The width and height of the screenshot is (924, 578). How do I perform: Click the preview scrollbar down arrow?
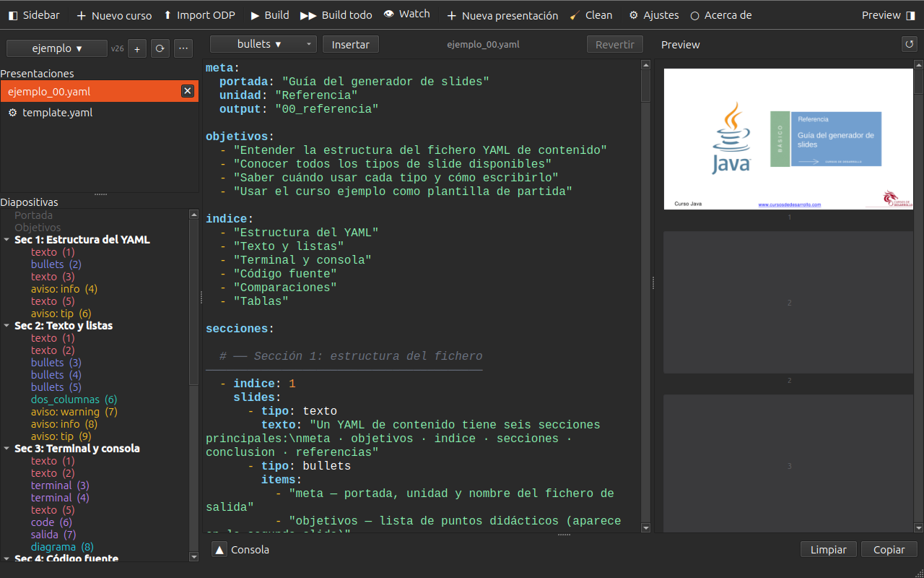click(919, 528)
